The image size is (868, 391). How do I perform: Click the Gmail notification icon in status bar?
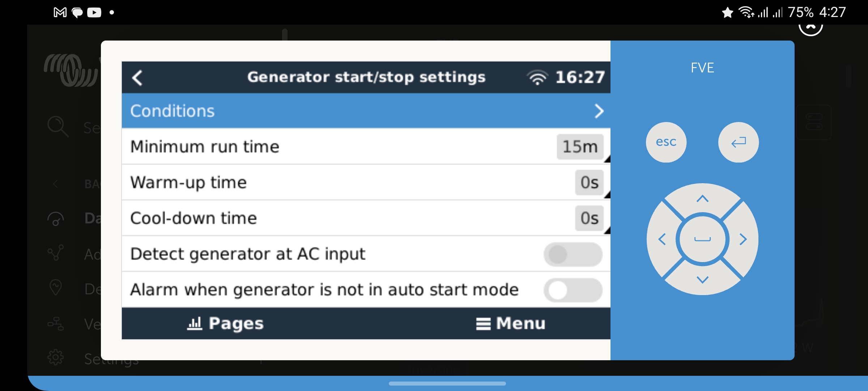click(60, 13)
